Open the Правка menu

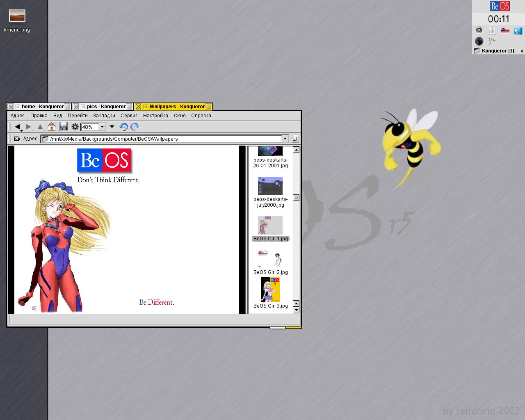pos(39,116)
